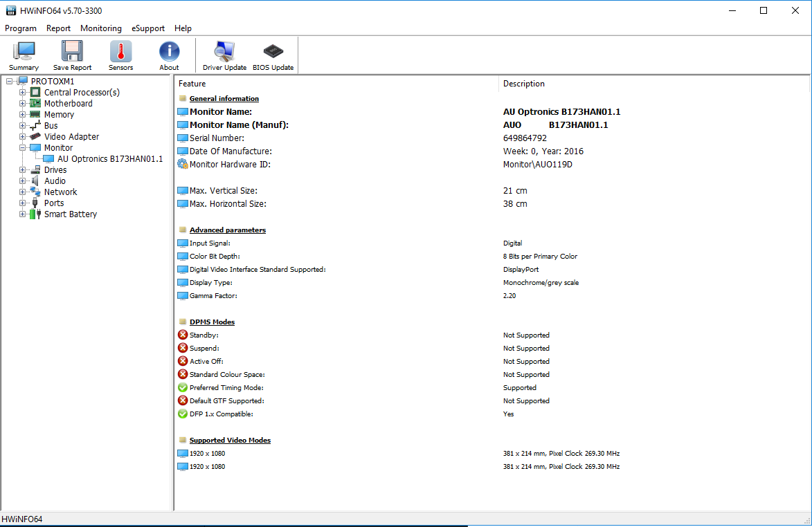This screenshot has height=527, width=812.
Task: Open the Program menu
Action: [x=21, y=28]
